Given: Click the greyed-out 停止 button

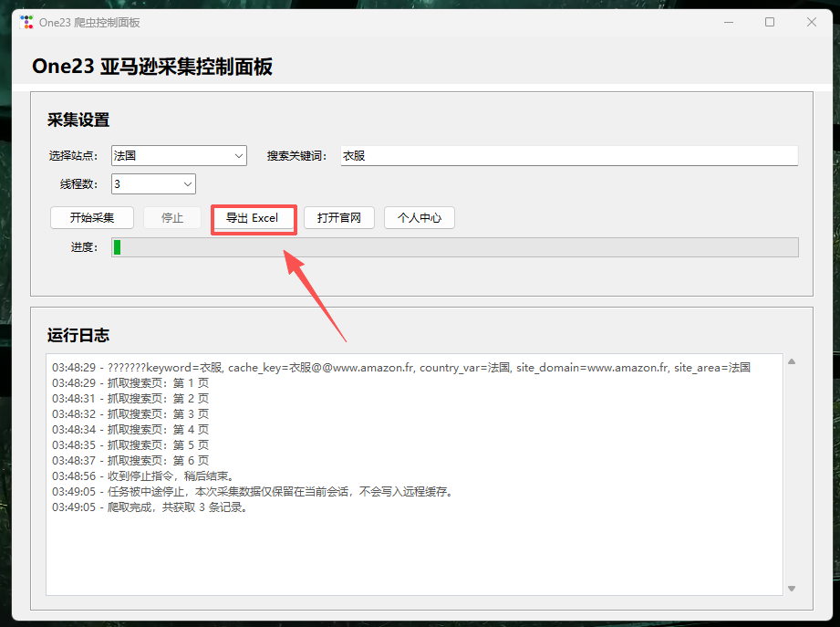Looking at the screenshot, I should pos(172,218).
